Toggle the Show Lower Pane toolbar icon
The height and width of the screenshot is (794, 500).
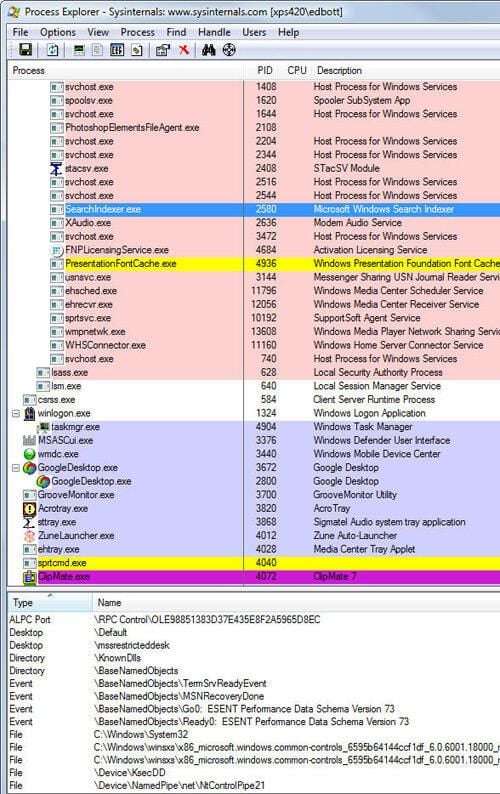(117, 50)
